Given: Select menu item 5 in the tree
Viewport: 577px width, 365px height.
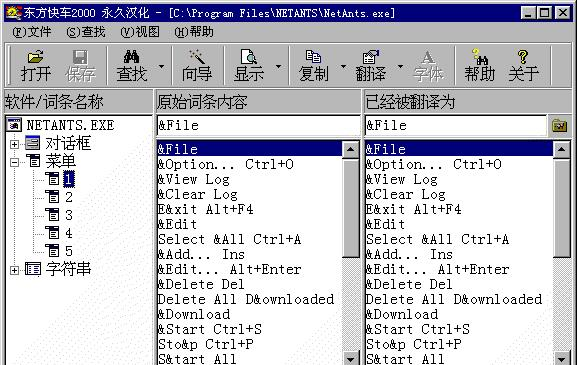Looking at the screenshot, I should coord(69,251).
